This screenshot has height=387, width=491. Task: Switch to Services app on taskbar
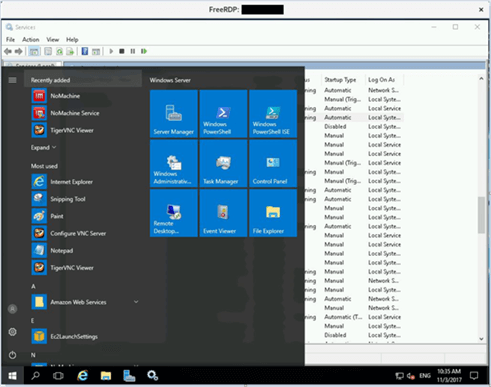pos(153,376)
